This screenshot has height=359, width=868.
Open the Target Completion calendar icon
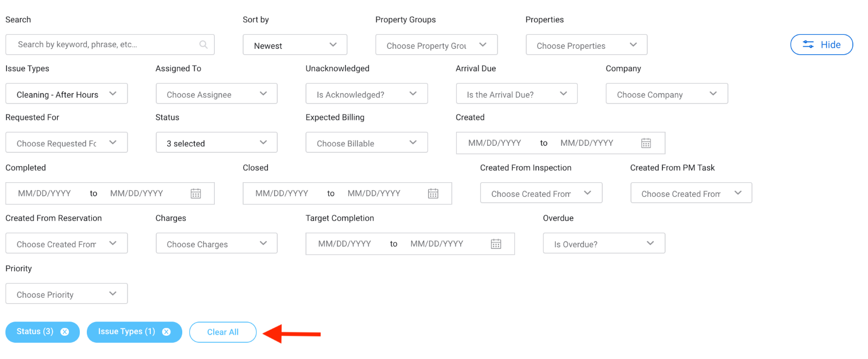tap(496, 244)
